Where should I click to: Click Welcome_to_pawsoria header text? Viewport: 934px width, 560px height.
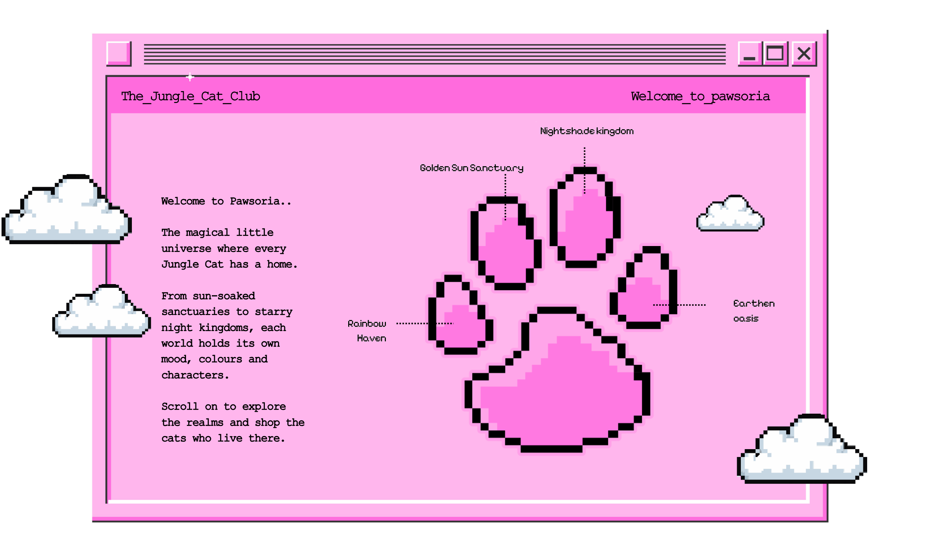(700, 96)
